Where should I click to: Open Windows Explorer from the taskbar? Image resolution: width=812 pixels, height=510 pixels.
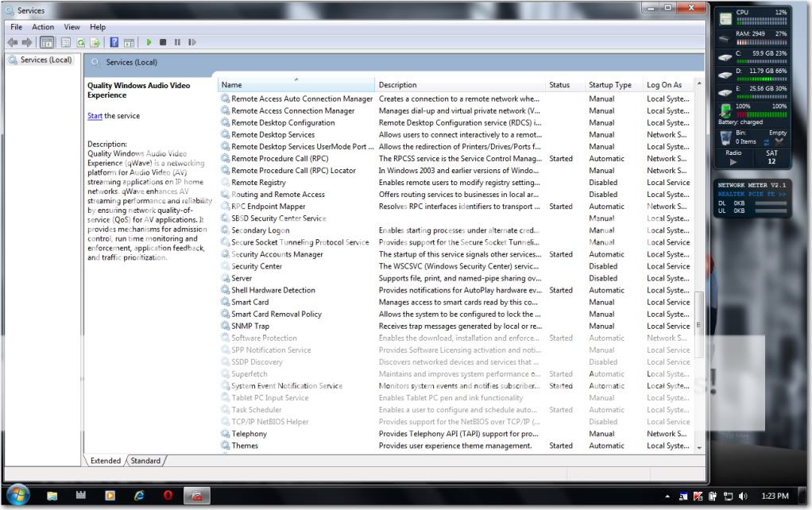coord(52,496)
